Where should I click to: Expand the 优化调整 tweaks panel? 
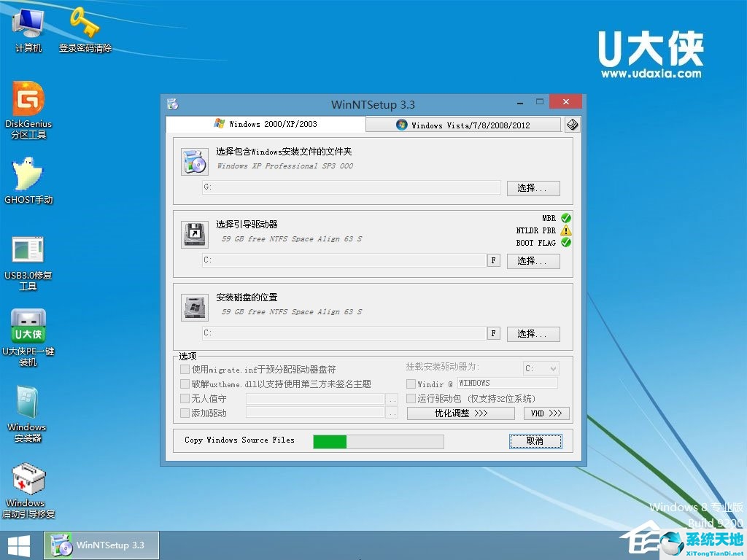460,413
